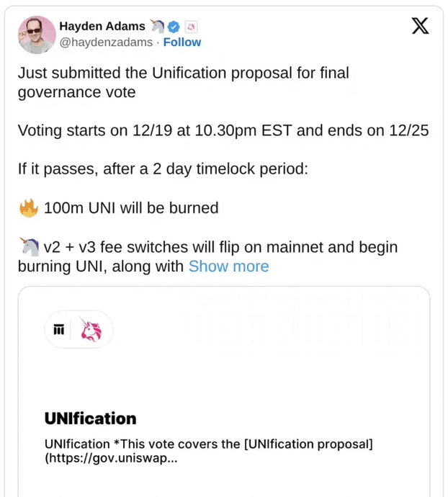Click the Tally icon in the card
The image size is (448, 497).
[59, 329]
